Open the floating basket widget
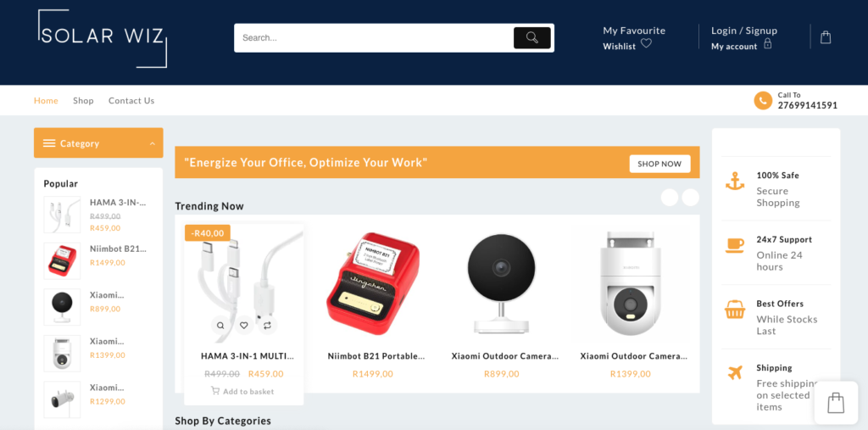This screenshot has height=430, width=868. (836, 403)
